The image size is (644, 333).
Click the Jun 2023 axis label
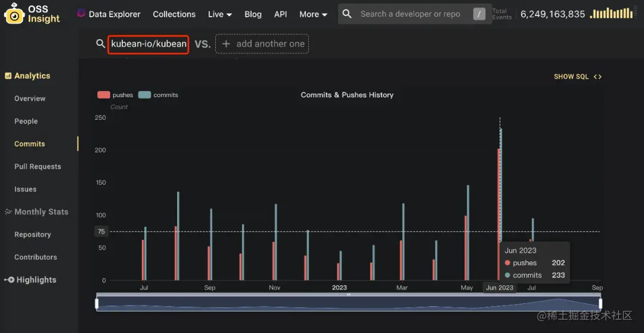click(500, 288)
